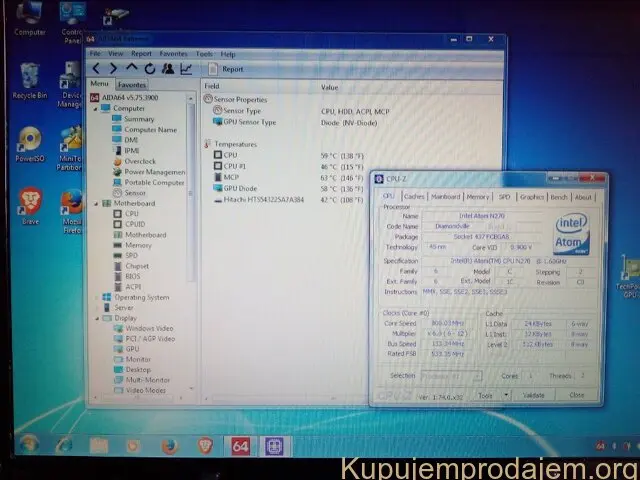Open the Recycle Bin desktop icon
640x480 pixels.
pos(29,76)
